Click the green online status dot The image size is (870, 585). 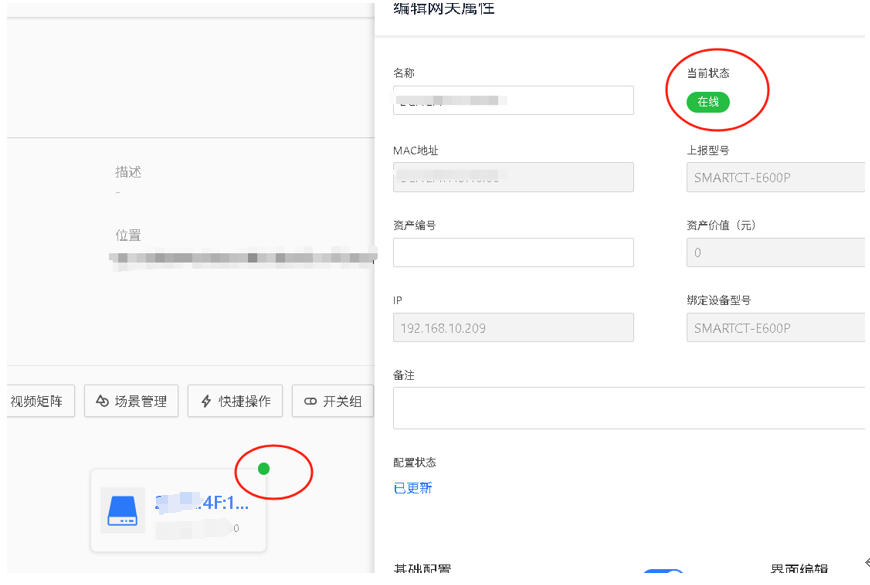pyautogui.click(x=264, y=469)
